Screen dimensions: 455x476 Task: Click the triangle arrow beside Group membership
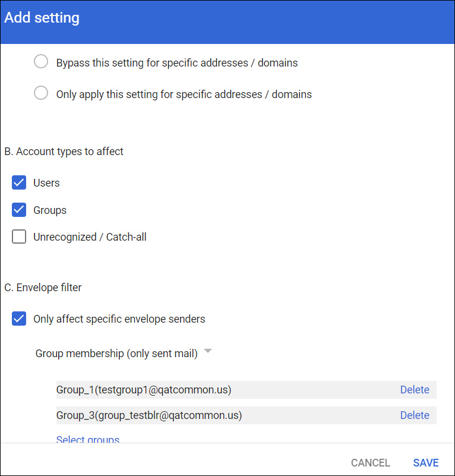(207, 352)
